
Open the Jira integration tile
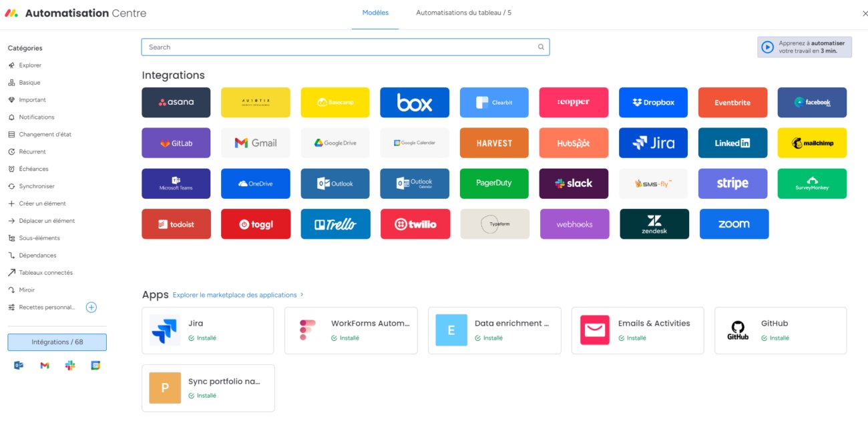[653, 143]
